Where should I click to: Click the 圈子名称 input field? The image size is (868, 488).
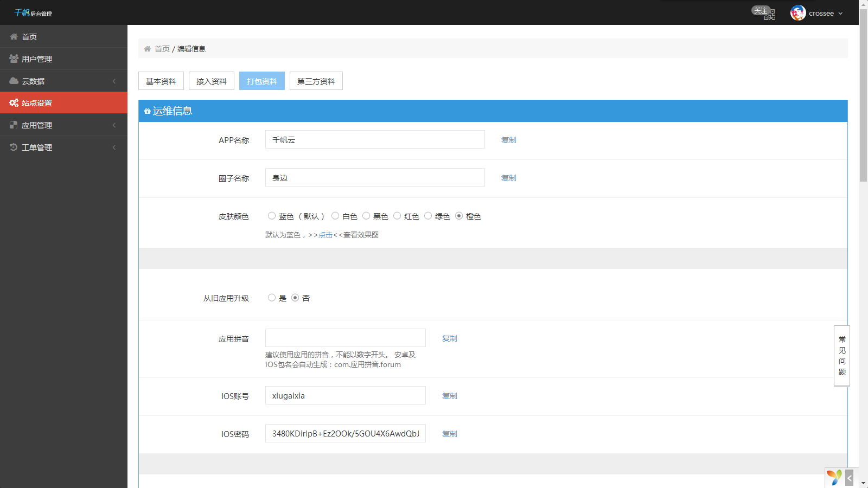click(375, 177)
